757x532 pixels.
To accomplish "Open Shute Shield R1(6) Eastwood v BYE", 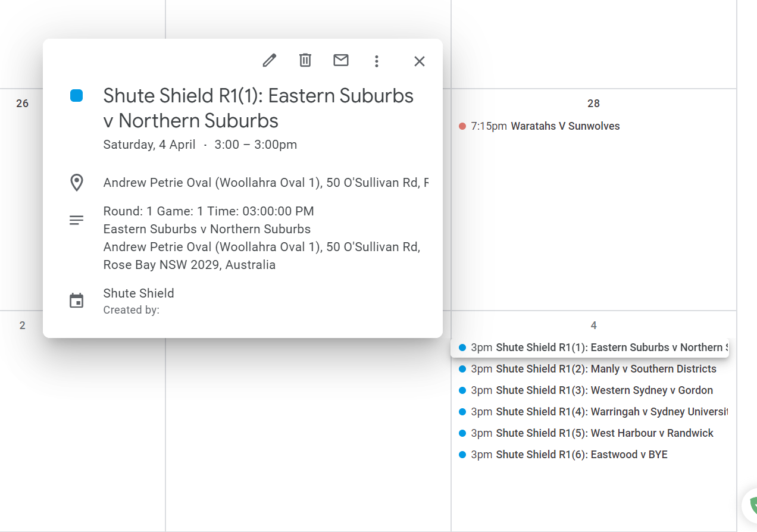I will point(590,455).
